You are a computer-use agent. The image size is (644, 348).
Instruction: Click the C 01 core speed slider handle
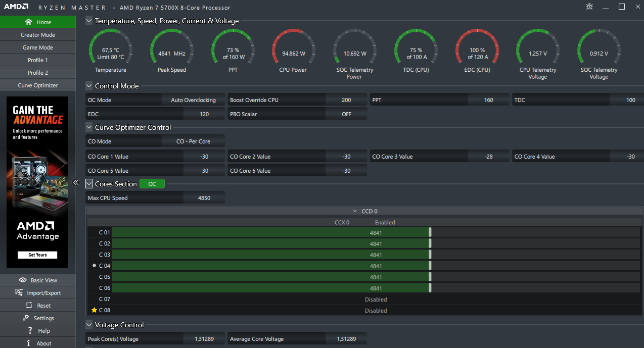click(x=430, y=232)
